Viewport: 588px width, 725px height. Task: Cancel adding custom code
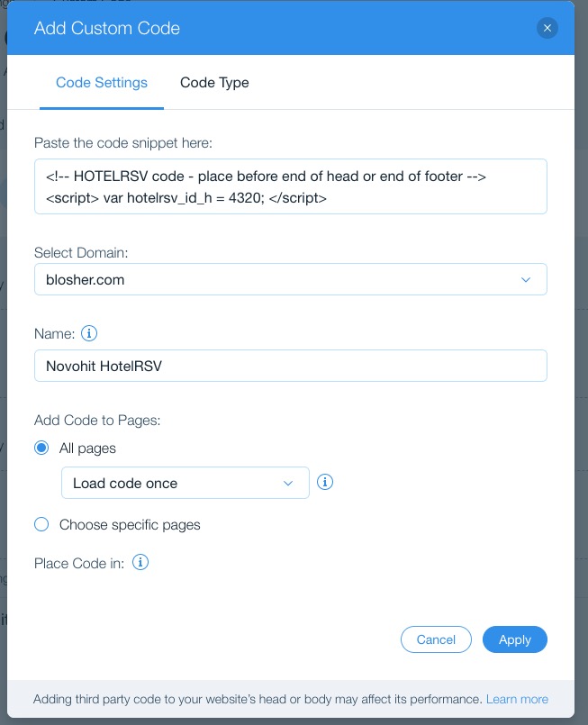[x=436, y=639]
